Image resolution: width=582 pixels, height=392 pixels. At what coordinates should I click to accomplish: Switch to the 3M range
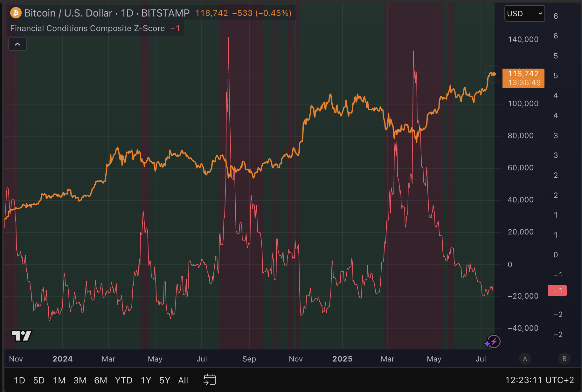(x=80, y=380)
